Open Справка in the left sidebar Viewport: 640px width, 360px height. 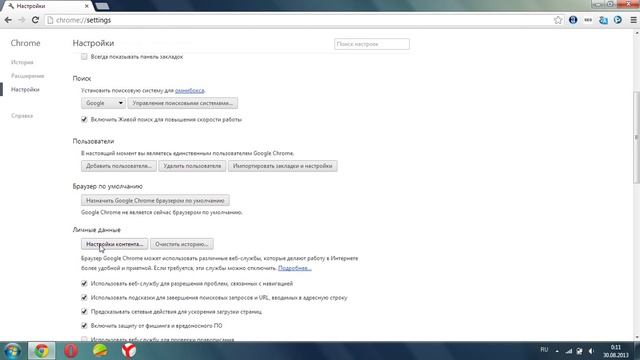coord(22,116)
